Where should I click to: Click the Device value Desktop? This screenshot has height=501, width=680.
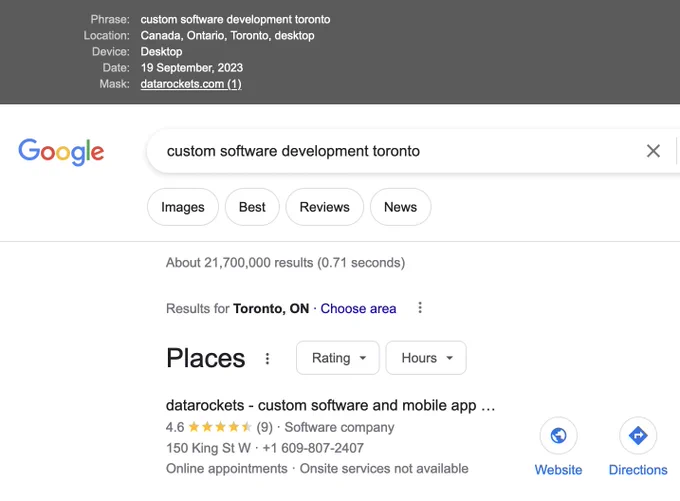click(x=161, y=52)
